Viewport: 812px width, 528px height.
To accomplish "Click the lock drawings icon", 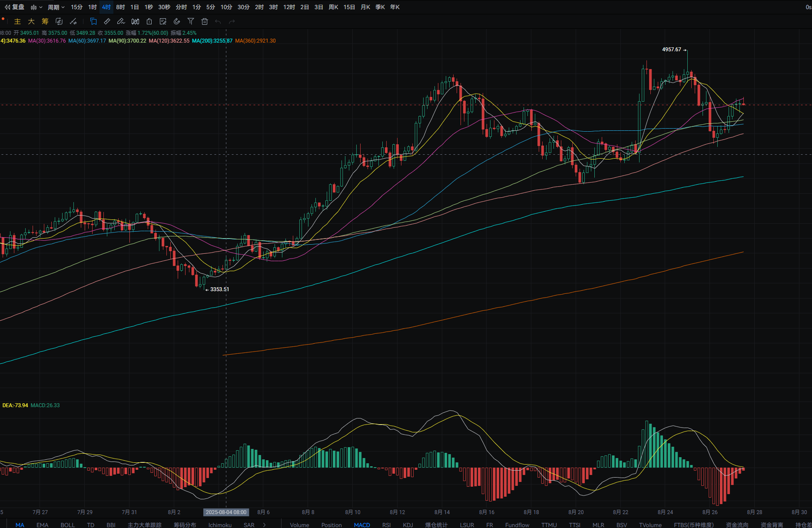I will (149, 21).
